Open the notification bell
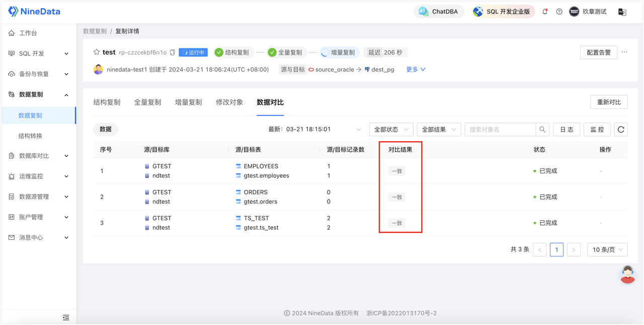Viewport: 644px width, 325px height. pos(544,11)
